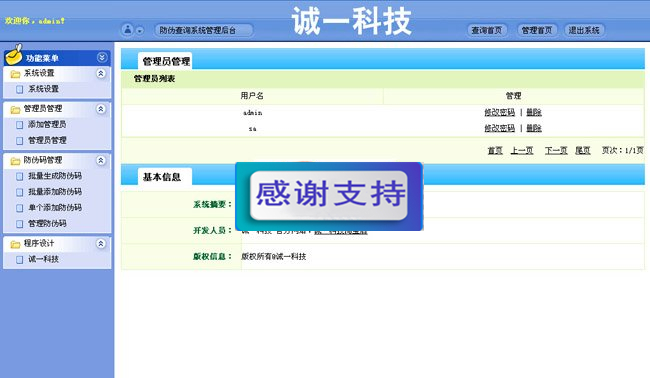Open 管理防伪码 menu entry

pos(47,223)
